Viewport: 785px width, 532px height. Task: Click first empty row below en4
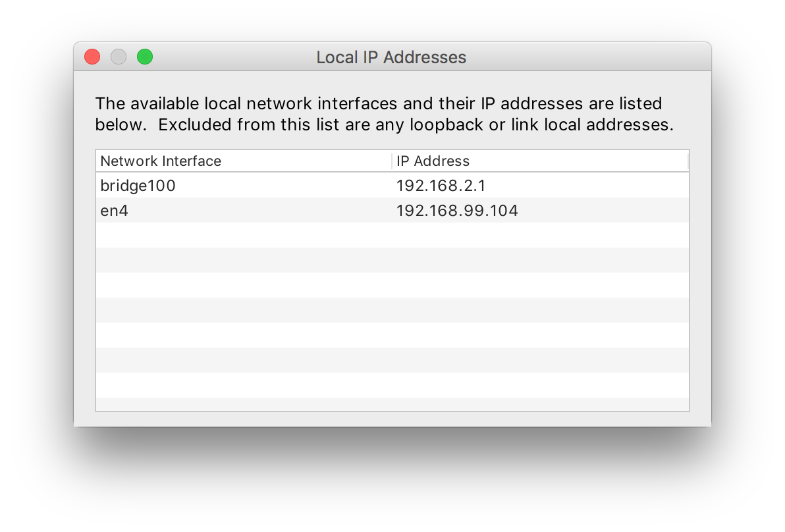(x=392, y=235)
